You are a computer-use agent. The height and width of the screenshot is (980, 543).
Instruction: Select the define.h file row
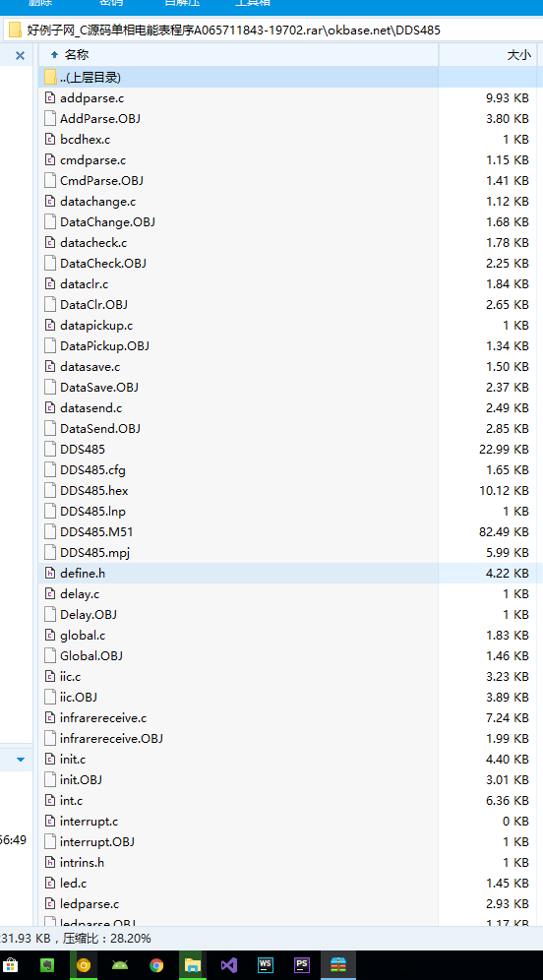pyautogui.click(x=287, y=573)
